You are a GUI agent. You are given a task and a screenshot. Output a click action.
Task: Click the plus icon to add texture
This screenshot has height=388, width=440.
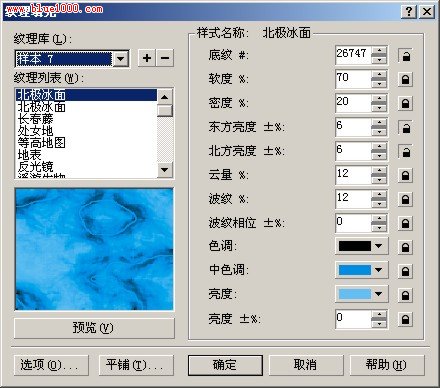click(x=147, y=58)
